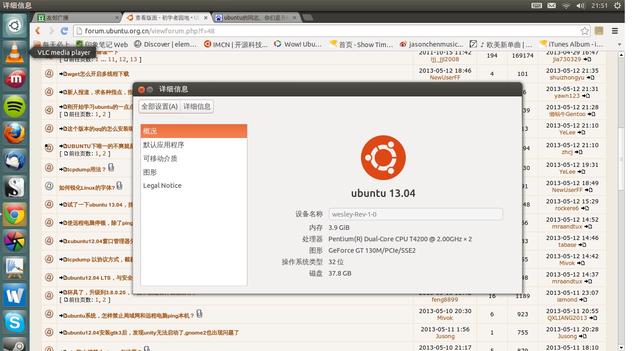Click the 设备名称 device name field
This screenshot has height=351, width=644.
[416, 214]
